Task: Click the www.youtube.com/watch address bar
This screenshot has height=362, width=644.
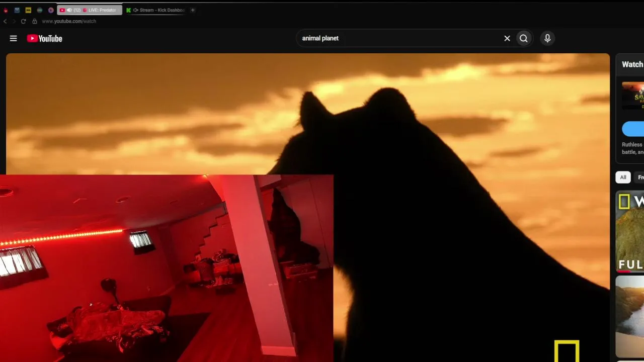Action: (69, 21)
